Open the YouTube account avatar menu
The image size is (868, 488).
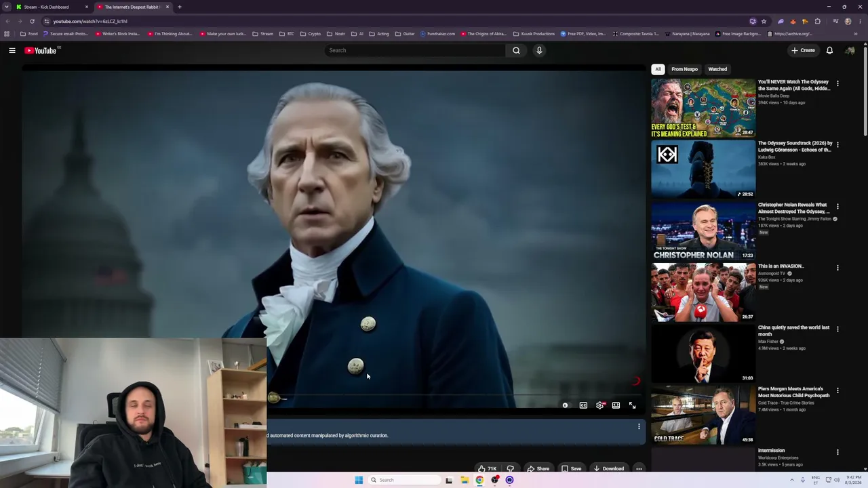click(850, 50)
